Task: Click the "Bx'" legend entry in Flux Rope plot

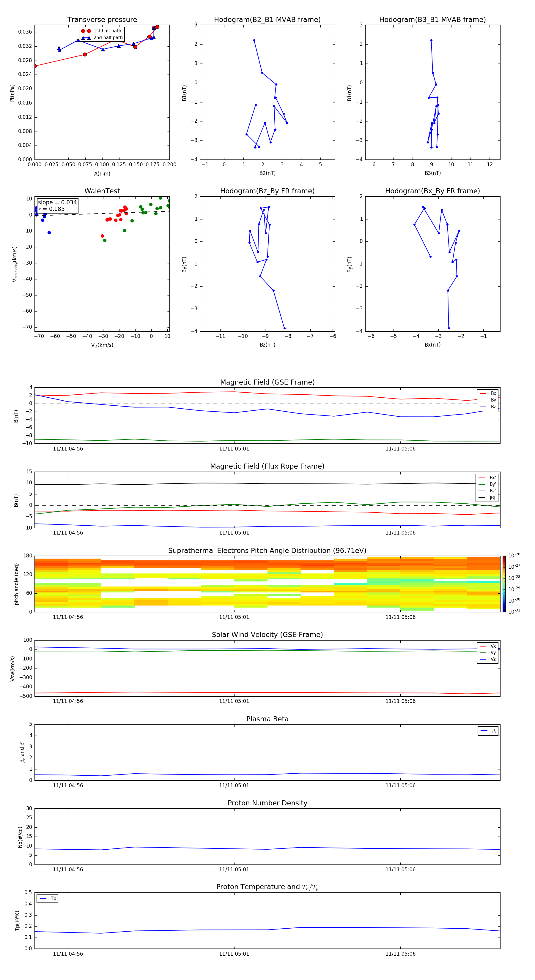Action: pyautogui.click(x=487, y=478)
